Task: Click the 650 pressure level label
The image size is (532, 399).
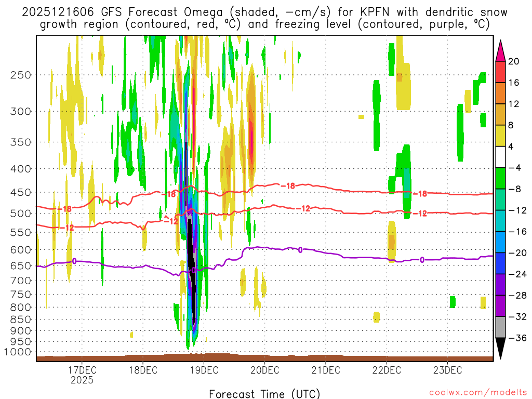Action: click(21, 265)
